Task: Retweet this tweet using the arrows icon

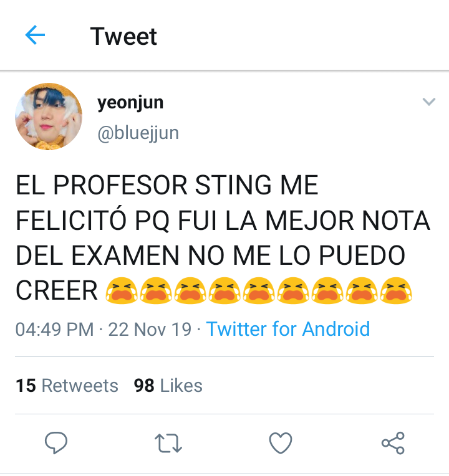Action: [x=168, y=443]
